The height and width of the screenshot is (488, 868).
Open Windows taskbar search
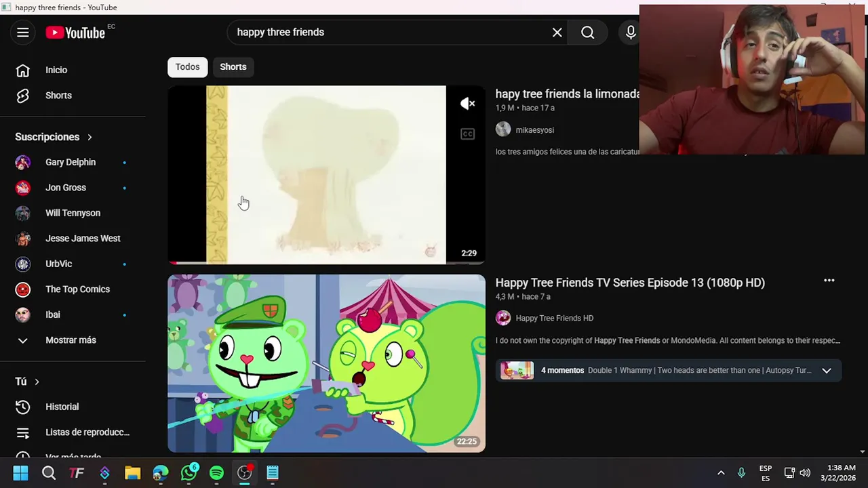click(x=49, y=473)
